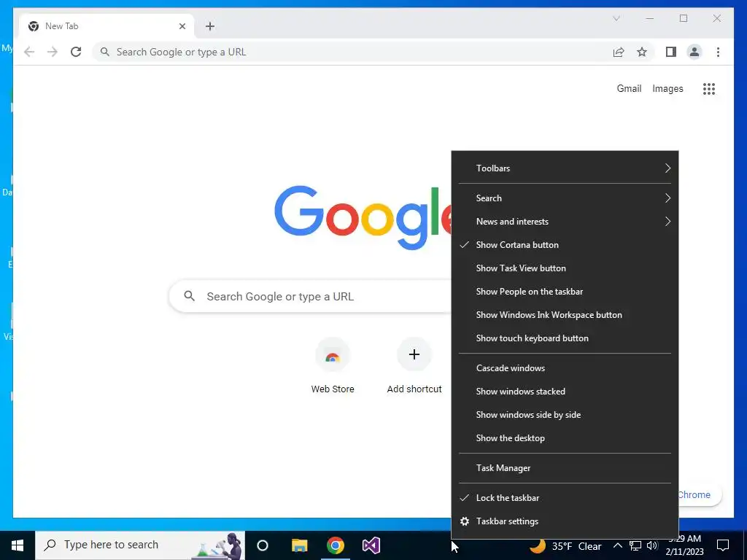747x560 pixels.
Task: Switch to Chrome taskbar icon
Action: pyautogui.click(x=336, y=545)
